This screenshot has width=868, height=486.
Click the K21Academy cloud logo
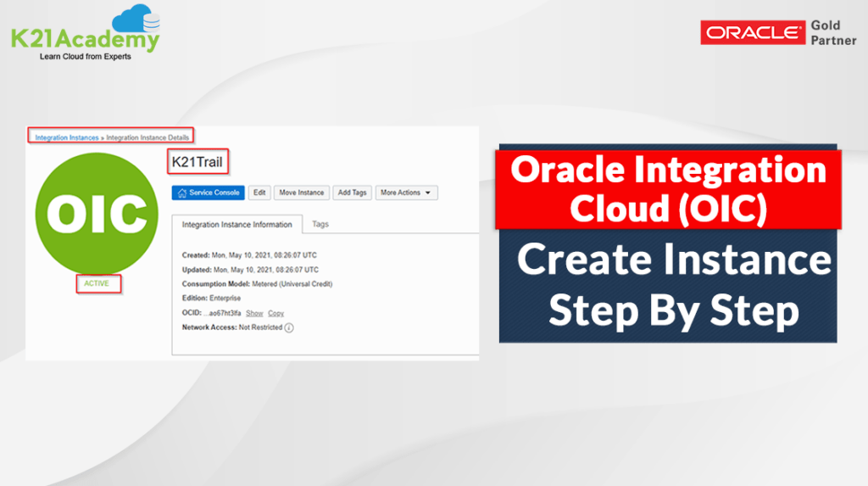click(136, 19)
